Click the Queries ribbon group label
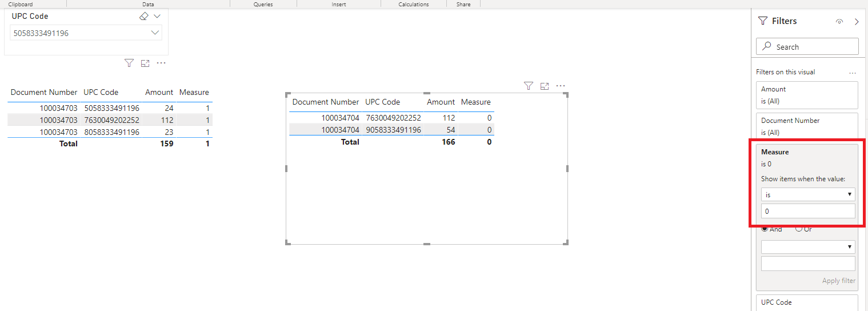Viewport: 868px width, 311px height. tap(263, 4)
